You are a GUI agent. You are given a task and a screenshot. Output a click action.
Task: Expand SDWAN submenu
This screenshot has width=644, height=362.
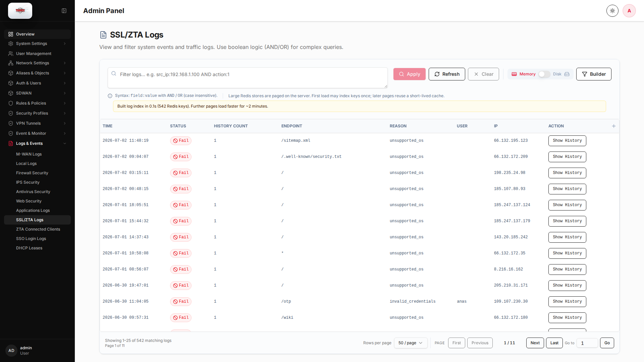click(65, 93)
